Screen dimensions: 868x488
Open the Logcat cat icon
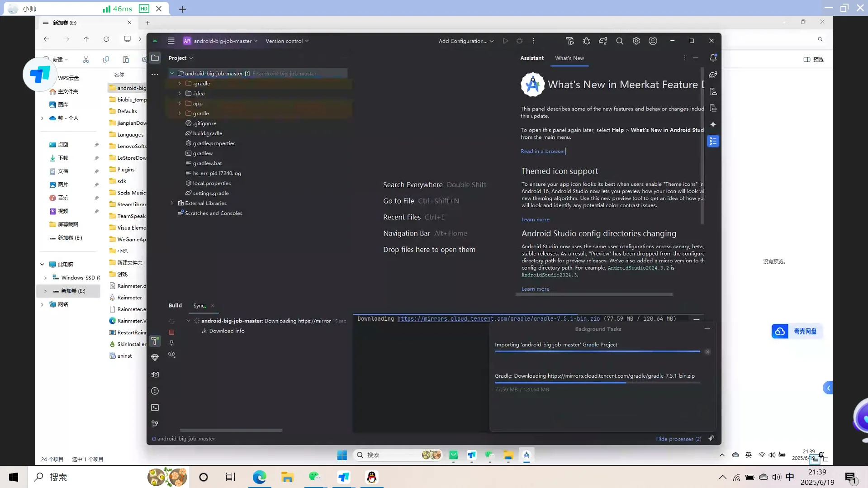click(155, 374)
